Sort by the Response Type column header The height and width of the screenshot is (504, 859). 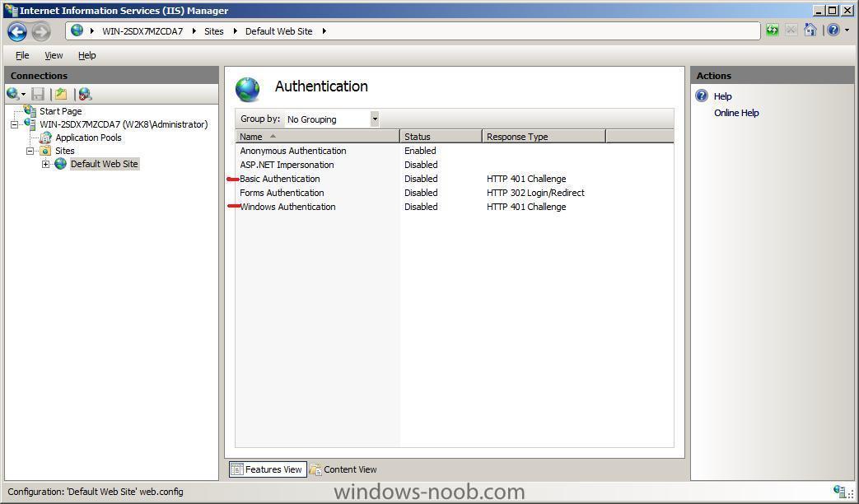(544, 137)
